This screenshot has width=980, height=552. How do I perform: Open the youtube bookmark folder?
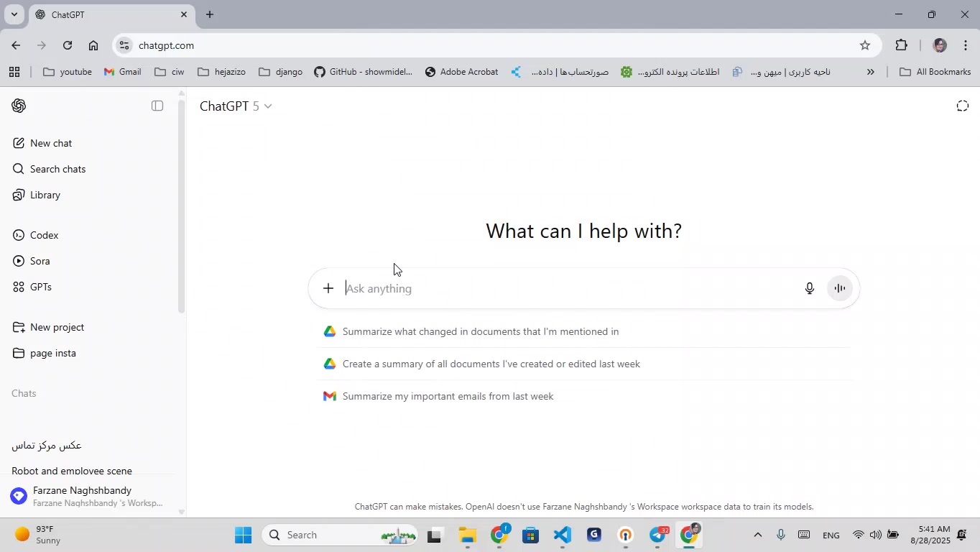pyautogui.click(x=68, y=72)
